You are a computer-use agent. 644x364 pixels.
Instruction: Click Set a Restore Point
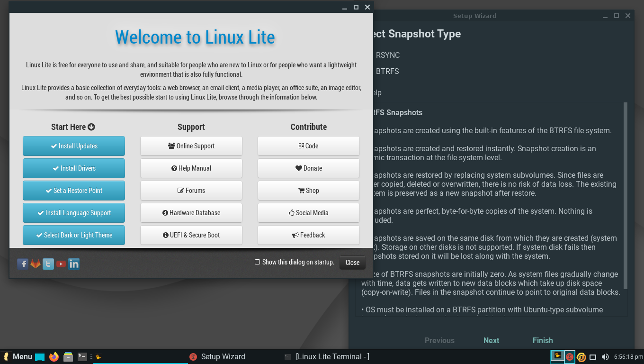[74, 191]
